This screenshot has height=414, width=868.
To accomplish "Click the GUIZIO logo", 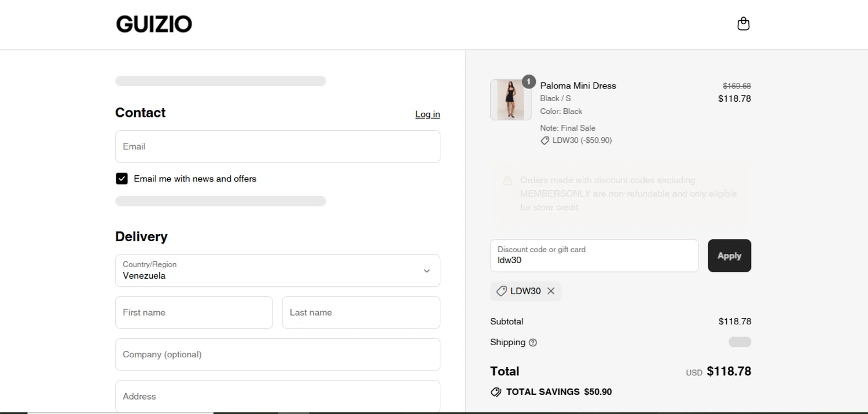I will 154,24.
